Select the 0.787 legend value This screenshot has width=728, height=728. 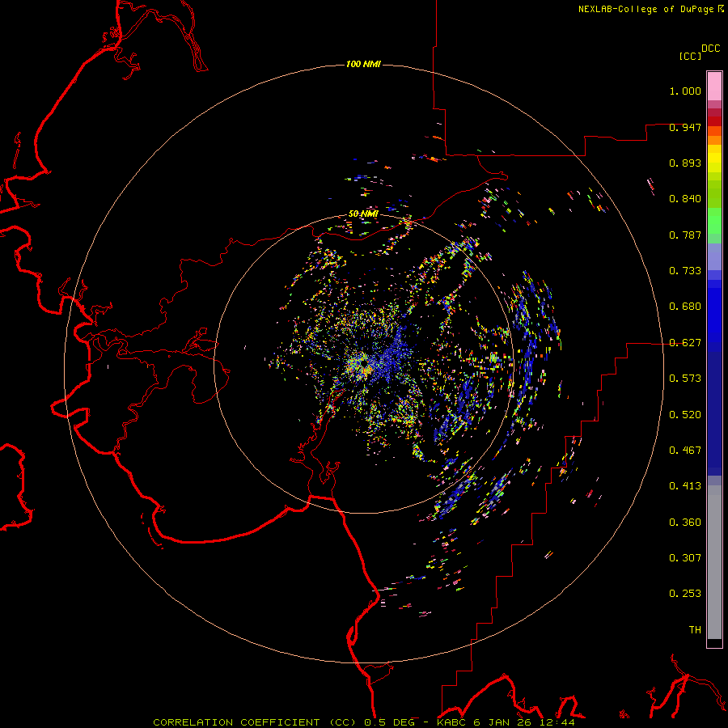point(685,235)
